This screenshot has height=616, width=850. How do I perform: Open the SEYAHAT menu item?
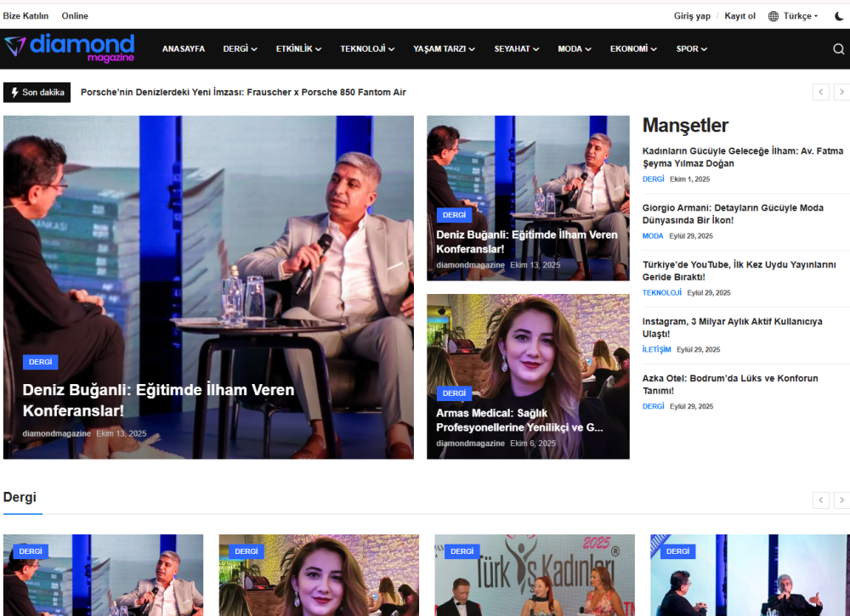513,48
